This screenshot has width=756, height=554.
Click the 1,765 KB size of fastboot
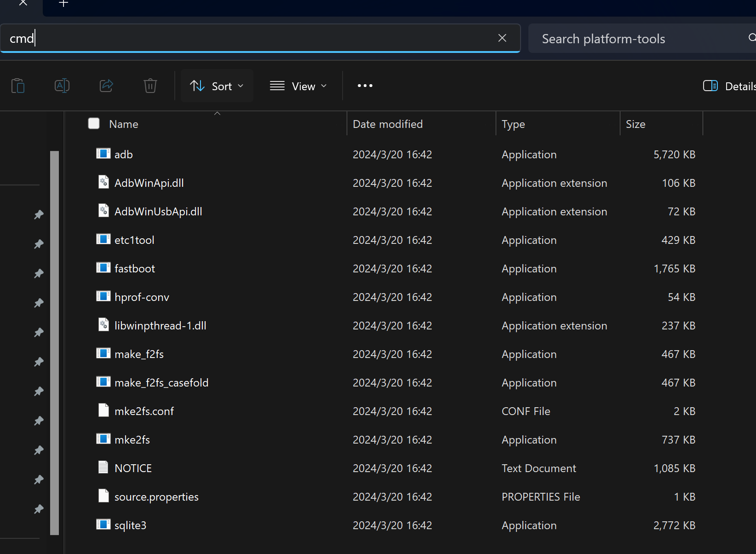point(674,269)
